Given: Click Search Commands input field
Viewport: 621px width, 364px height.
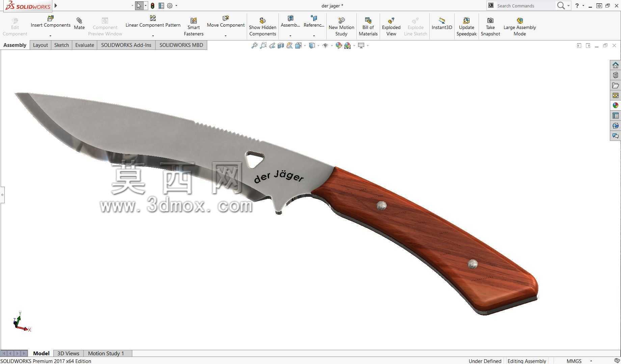Looking at the screenshot, I should click(525, 6).
